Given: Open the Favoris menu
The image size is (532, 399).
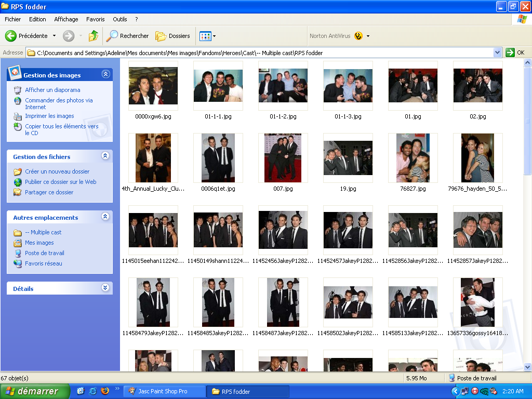Looking at the screenshot, I should (x=95, y=19).
